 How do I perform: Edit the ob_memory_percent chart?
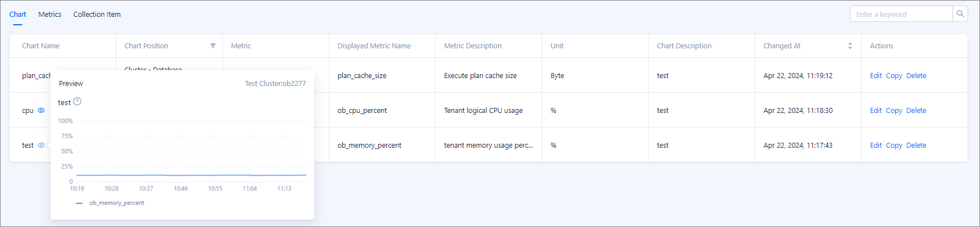click(x=876, y=146)
